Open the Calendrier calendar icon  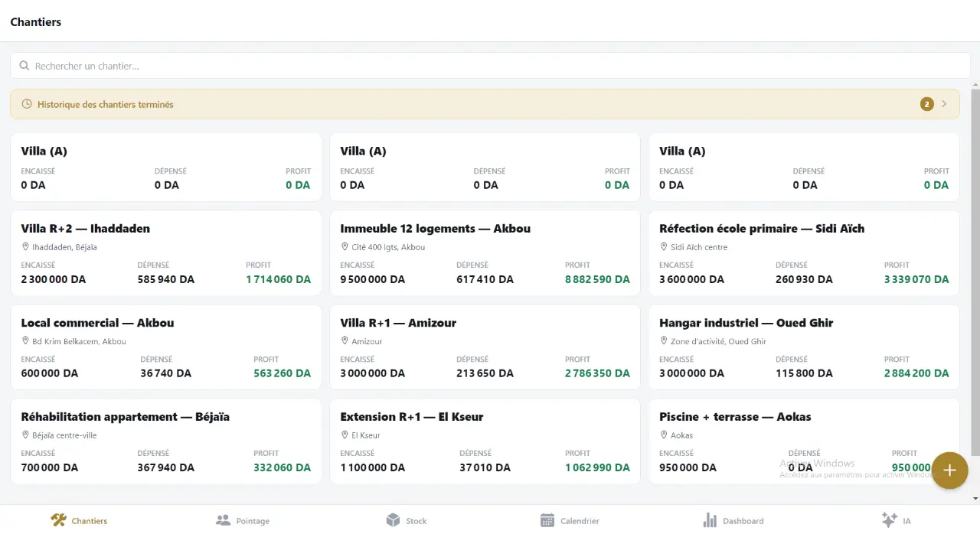pos(547,520)
